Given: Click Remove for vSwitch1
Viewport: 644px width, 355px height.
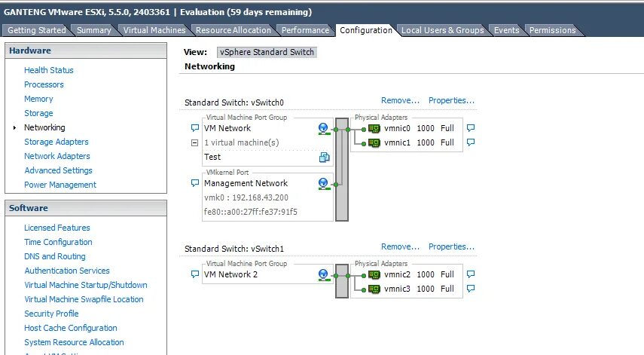Looking at the screenshot, I should 400,247.
